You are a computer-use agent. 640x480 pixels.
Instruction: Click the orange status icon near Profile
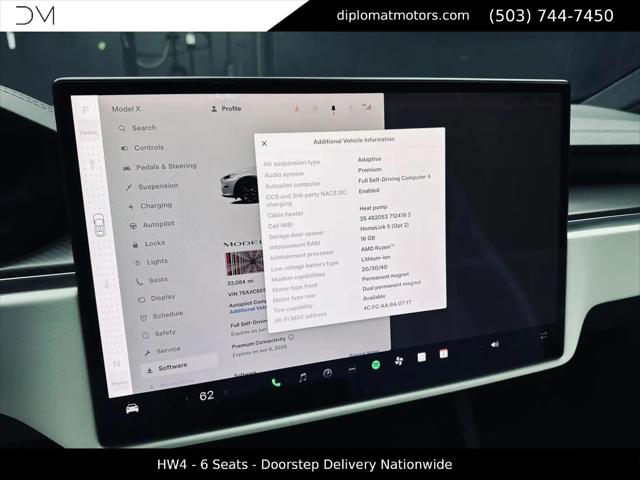pyautogui.click(x=297, y=108)
